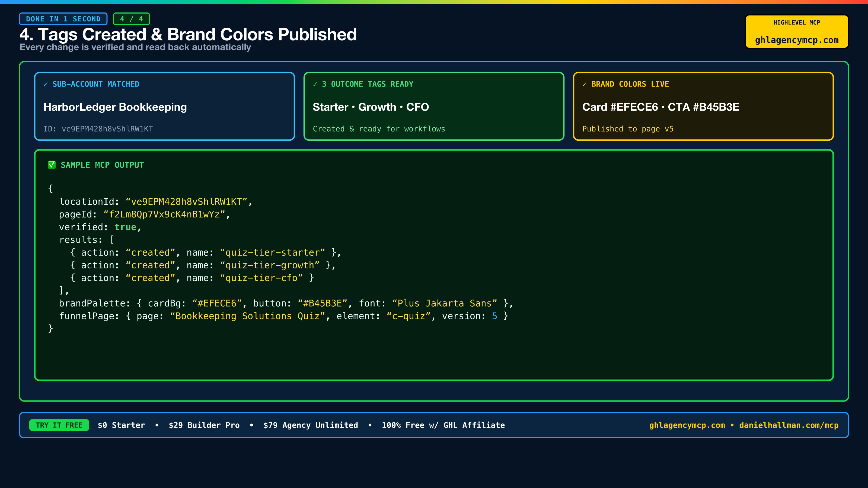Click the version number 5 in funnelPage
Image resolution: width=868 pixels, height=488 pixels.
click(x=494, y=316)
